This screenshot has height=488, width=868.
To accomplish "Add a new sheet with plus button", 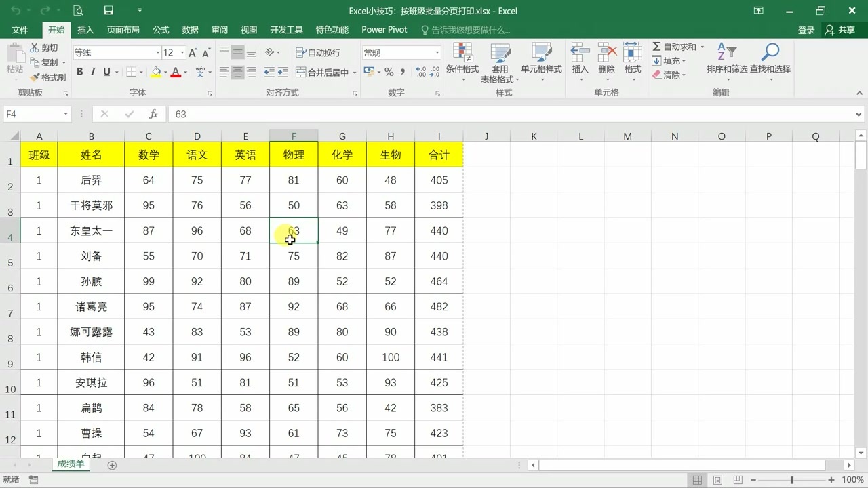I will click(x=113, y=465).
